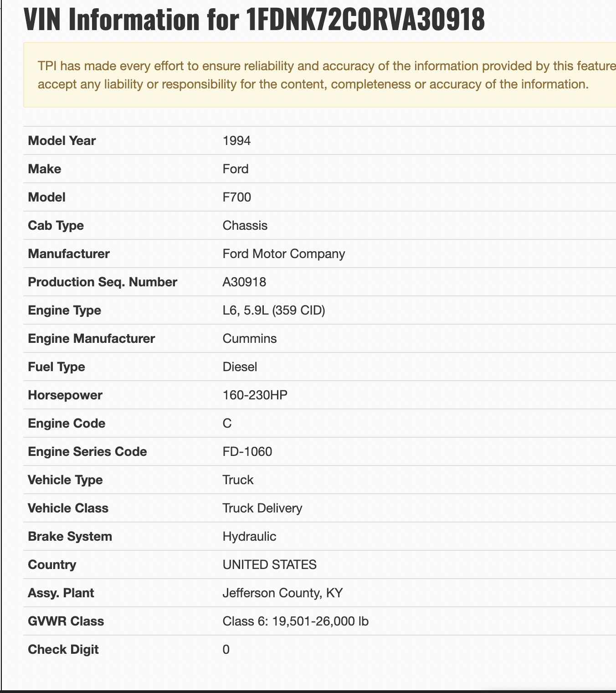Image resolution: width=616 pixels, height=693 pixels.
Task: Select the Vehicle Class value Truck Delivery
Action: 262,508
